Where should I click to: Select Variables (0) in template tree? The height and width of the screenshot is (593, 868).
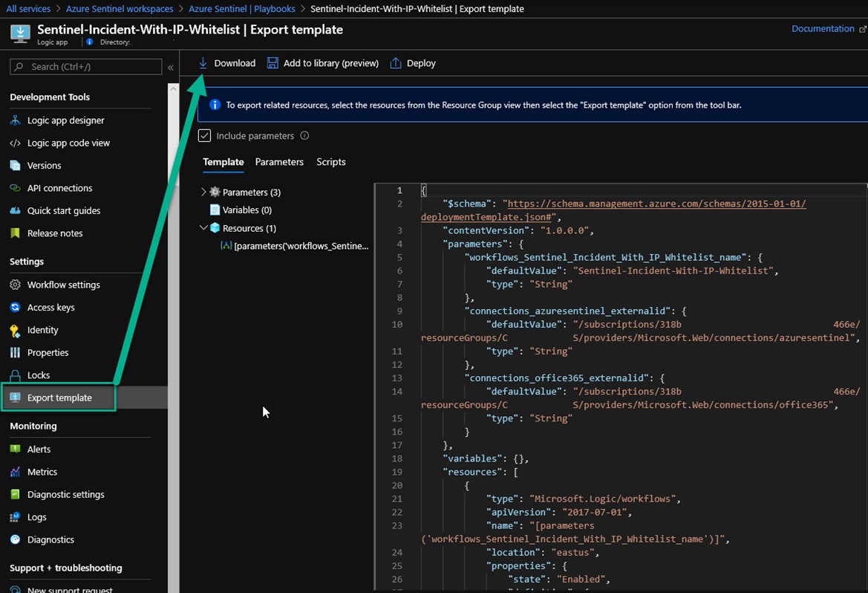[247, 210]
